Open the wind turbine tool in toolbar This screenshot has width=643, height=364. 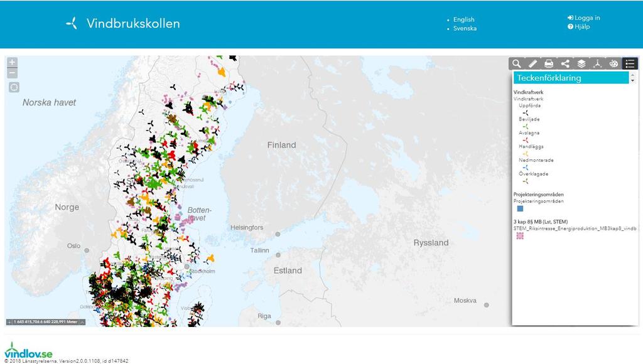click(x=598, y=63)
